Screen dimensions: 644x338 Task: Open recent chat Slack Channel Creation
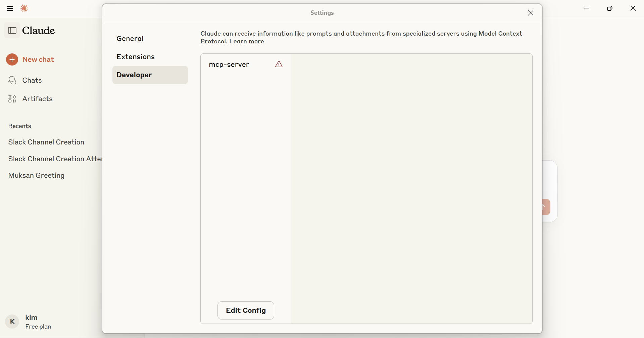click(x=46, y=142)
